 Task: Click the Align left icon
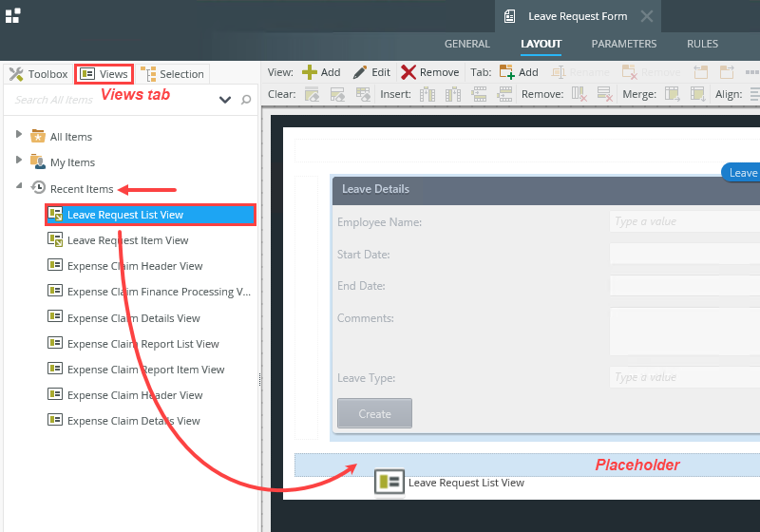(x=754, y=94)
